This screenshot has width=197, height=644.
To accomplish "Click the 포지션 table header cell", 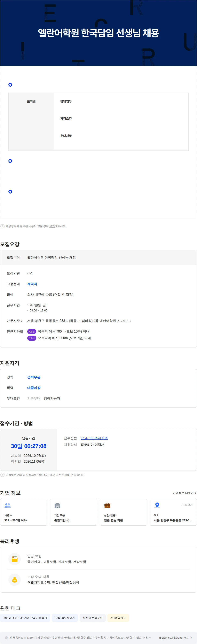I will pos(31,121).
